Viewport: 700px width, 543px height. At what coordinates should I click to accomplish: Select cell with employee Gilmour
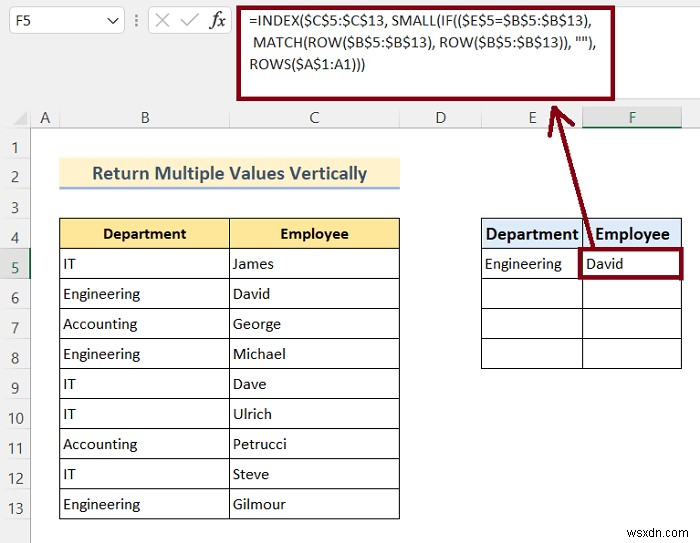[314, 504]
